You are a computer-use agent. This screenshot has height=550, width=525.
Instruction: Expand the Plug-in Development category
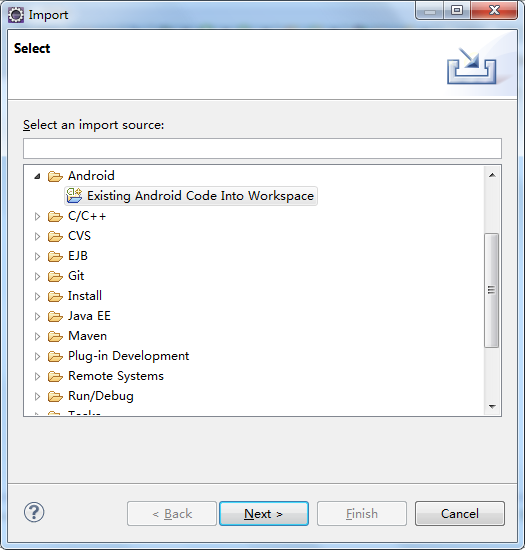click(37, 356)
